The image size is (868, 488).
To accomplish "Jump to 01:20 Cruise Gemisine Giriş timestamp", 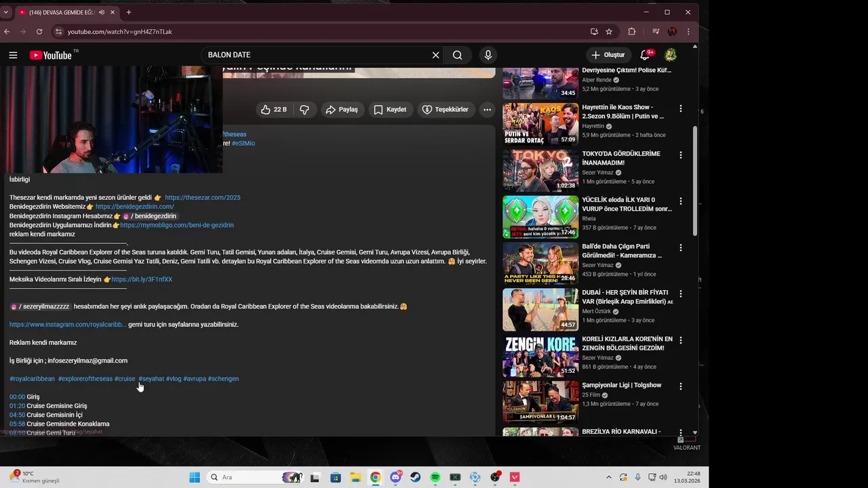I will pos(17,406).
